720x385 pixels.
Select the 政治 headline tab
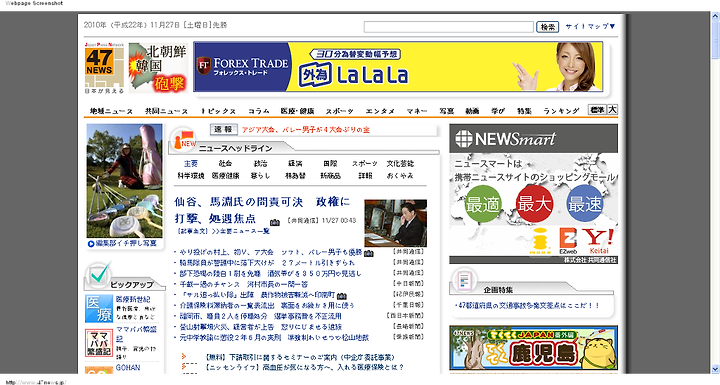pos(260,164)
